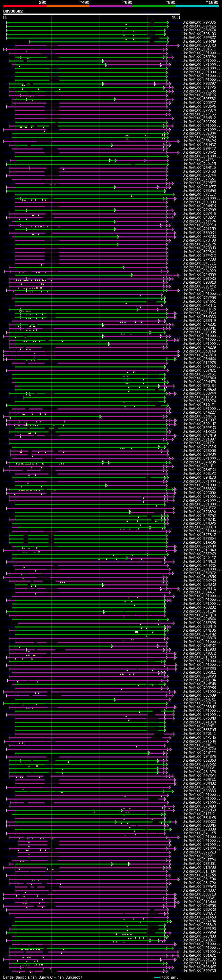Image resolution: width=222 pixels, height=980 pixels.
Task: Select the UniRef100_B7PDJ0 label
Action: (x=199, y=110)
